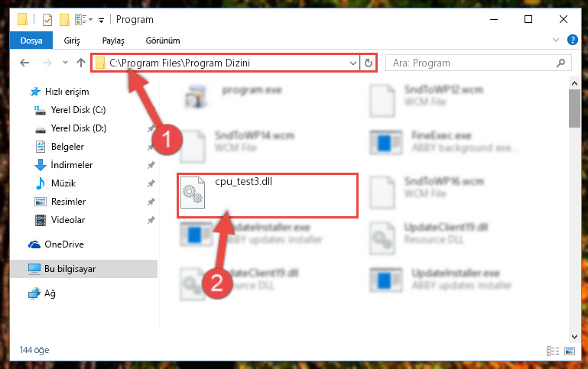
Task: Expand the address bar history dropdown
Action: (352, 63)
